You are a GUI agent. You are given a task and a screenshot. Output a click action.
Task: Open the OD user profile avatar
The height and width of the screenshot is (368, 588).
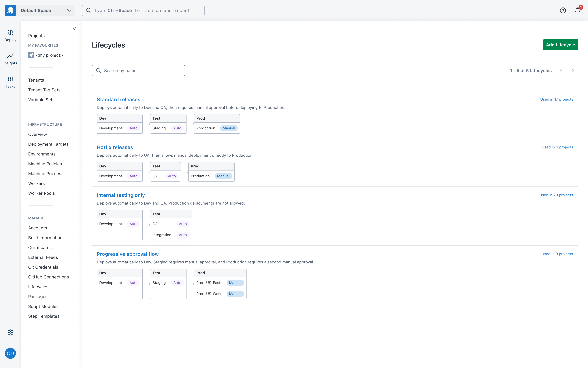pyautogui.click(x=10, y=353)
